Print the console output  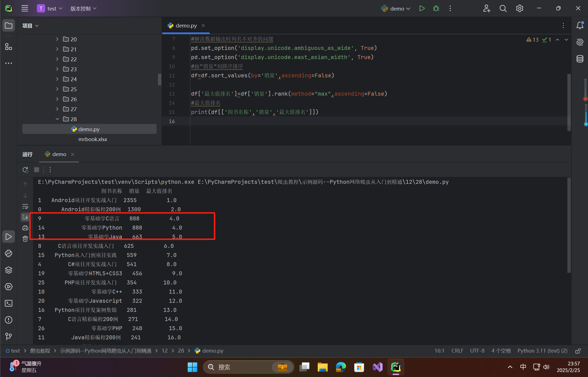(25, 228)
